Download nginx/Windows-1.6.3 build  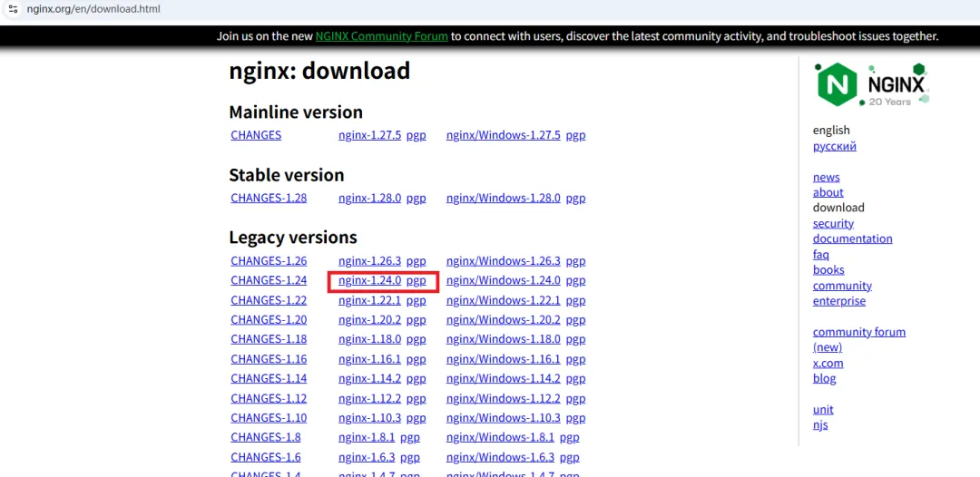(x=500, y=457)
